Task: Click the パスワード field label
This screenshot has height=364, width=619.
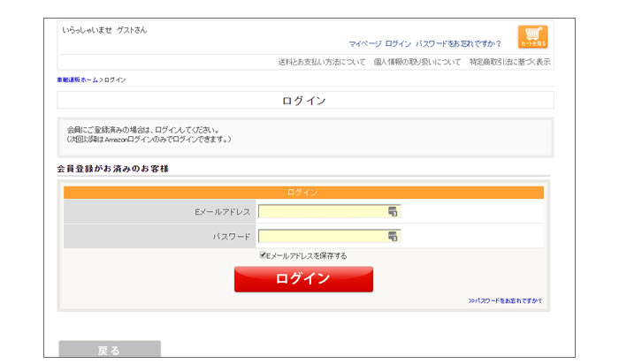Action: click(x=232, y=237)
